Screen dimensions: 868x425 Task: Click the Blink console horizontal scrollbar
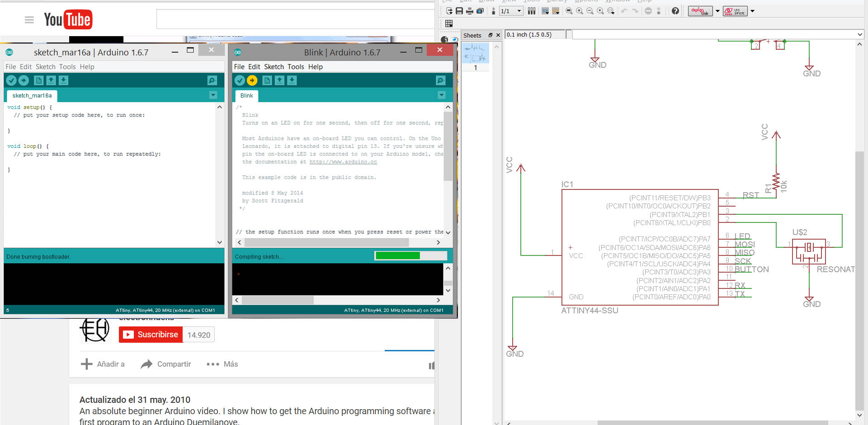[278, 300]
